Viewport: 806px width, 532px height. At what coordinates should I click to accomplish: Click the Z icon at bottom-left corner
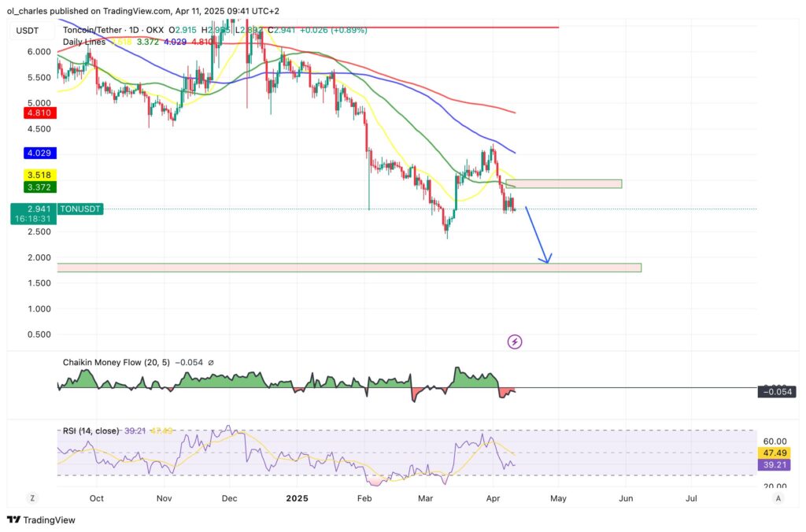tap(33, 498)
